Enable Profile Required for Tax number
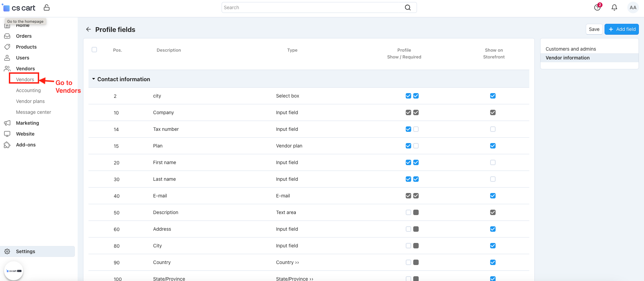This screenshot has width=644, height=281. click(x=416, y=129)
